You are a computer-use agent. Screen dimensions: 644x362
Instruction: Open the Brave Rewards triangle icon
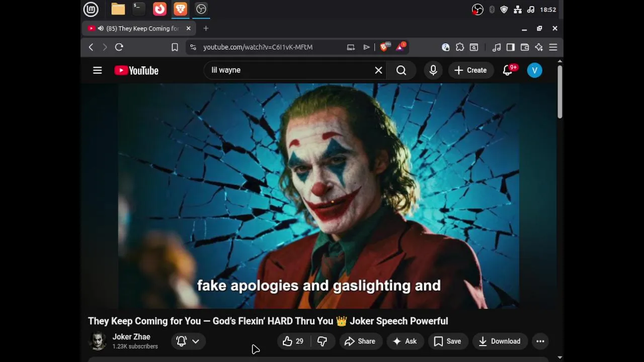tap(401, 47)
